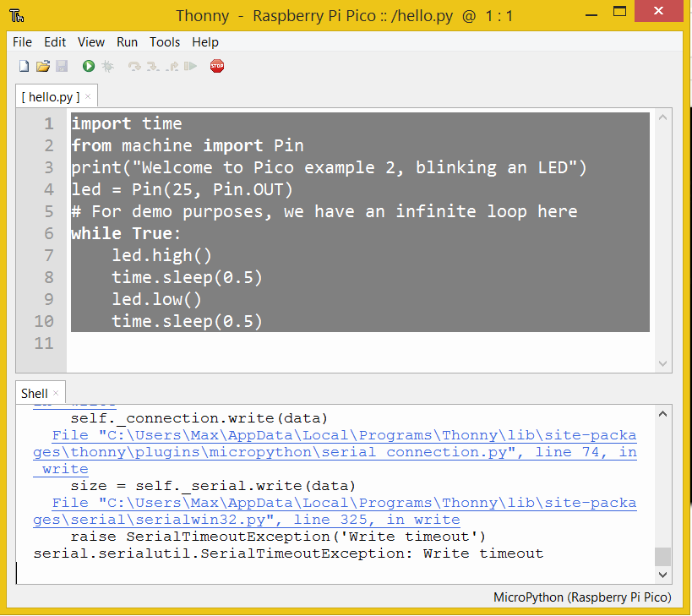This screenshot has width=692, height=616.
Task: Click editor scrollbar down arrow
Action: (x=662, y=363)
